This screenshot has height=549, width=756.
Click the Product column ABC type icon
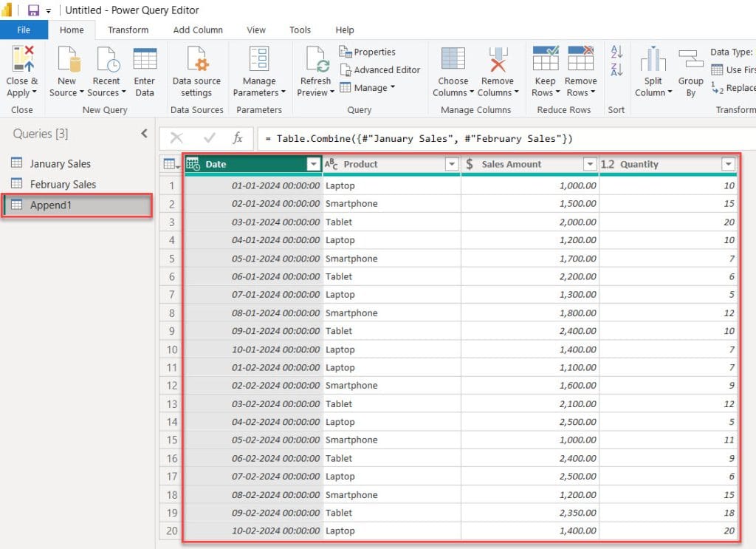click(x=331, y=164)
